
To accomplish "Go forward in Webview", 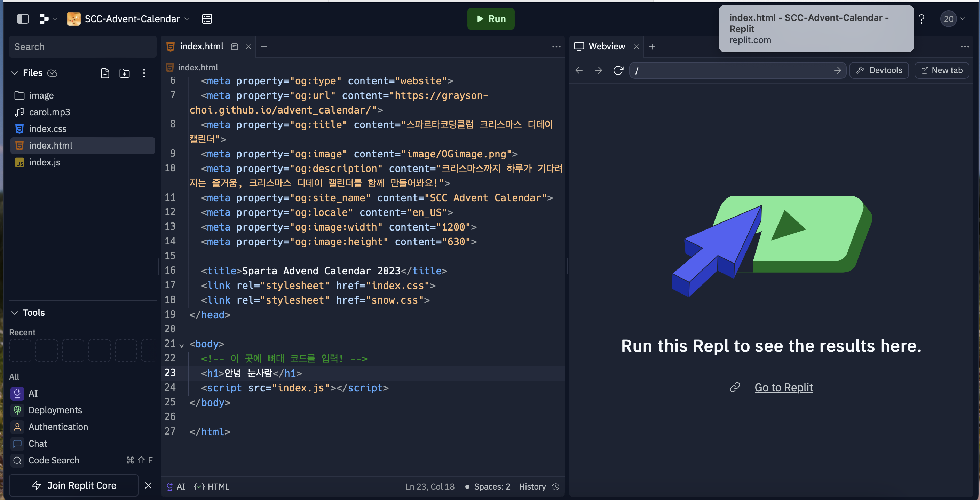I will [599, 70].
